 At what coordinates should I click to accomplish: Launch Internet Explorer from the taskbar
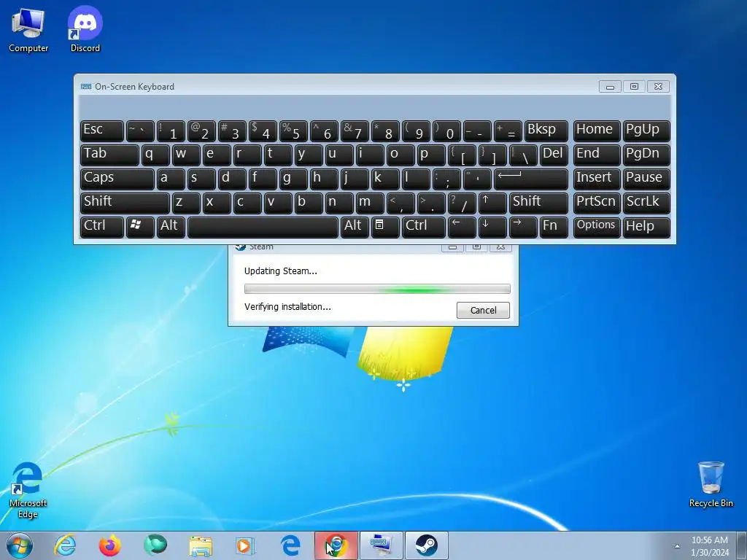point(65,545)
